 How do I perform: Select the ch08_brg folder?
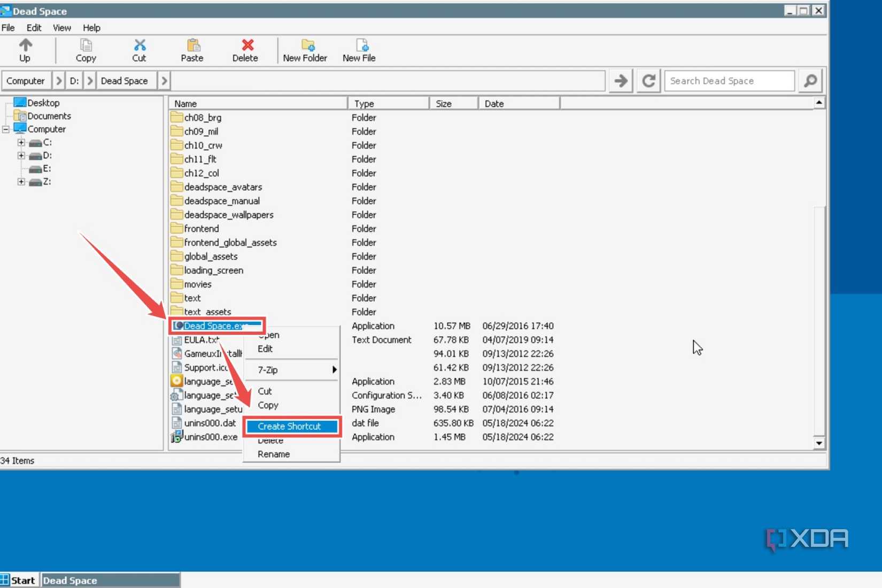(196, 118)
